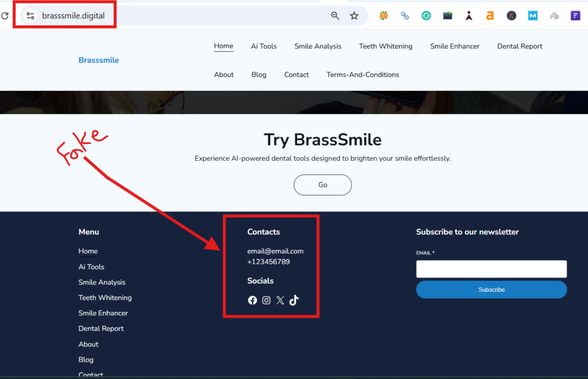This screenshot has height=379, width=588.
Task: Open Smile Enhancer link in footer Menu
Action: point(103,313)
